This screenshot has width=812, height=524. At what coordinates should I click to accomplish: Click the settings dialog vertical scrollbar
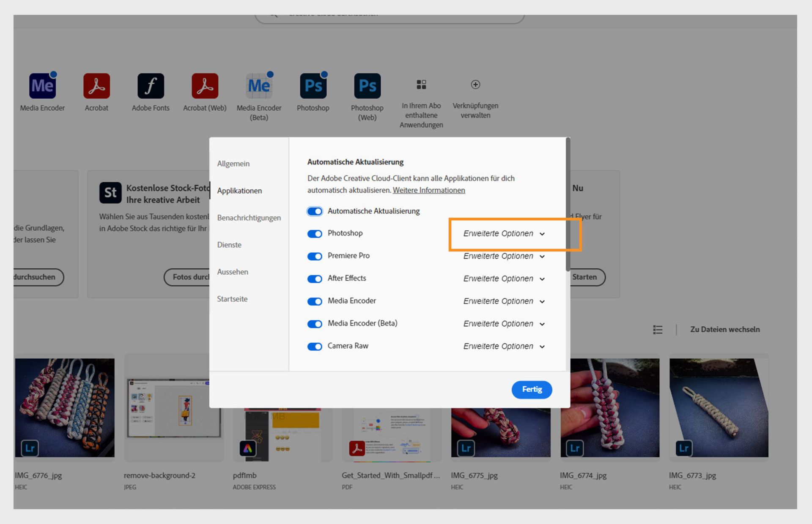coord(568,205)
